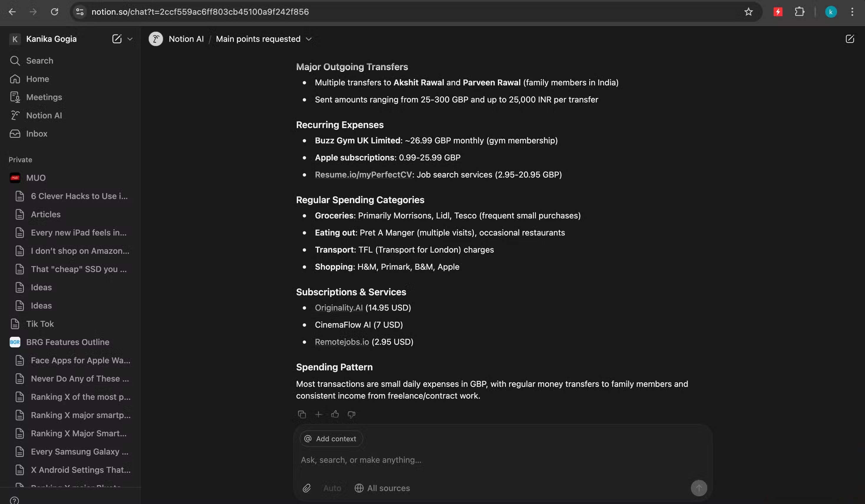Bookmark the page with the star icon

(x=748, y=12)
